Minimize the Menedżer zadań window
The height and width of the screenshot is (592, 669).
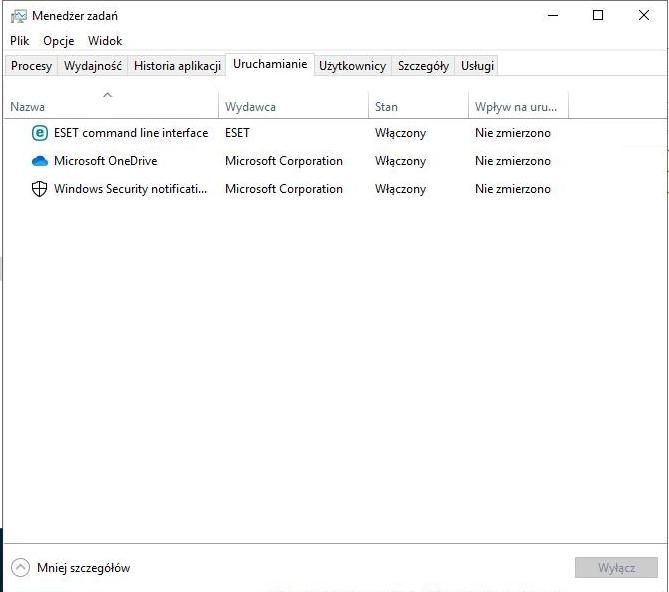click(x=553, y=15)
